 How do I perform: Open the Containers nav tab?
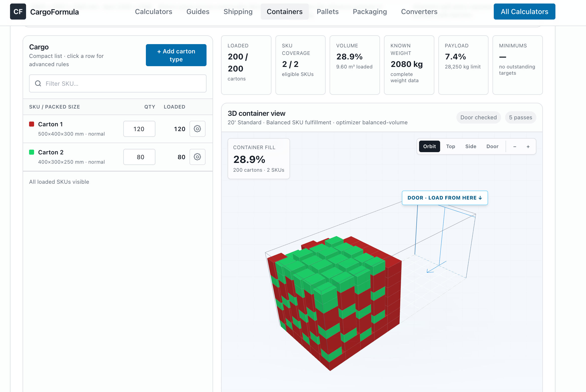284,12
